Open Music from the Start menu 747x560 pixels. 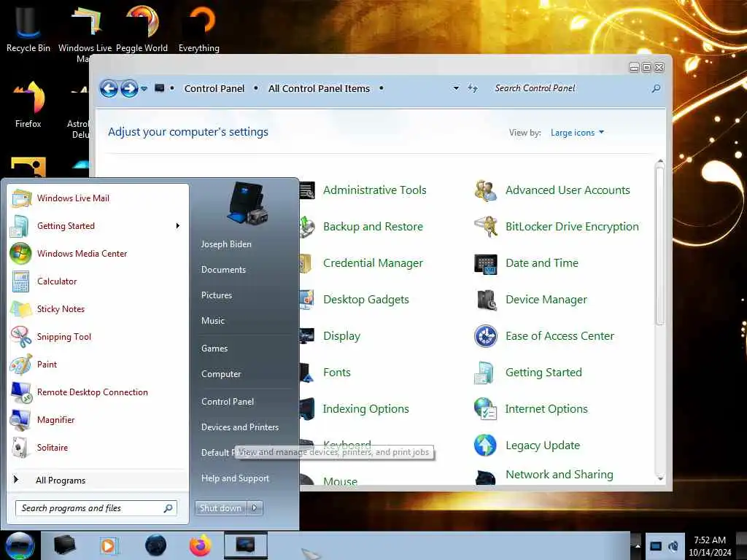[x=213, y=321]
